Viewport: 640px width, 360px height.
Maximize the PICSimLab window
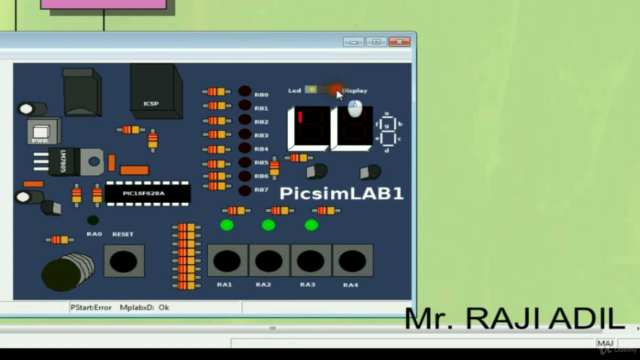point(376,42)
